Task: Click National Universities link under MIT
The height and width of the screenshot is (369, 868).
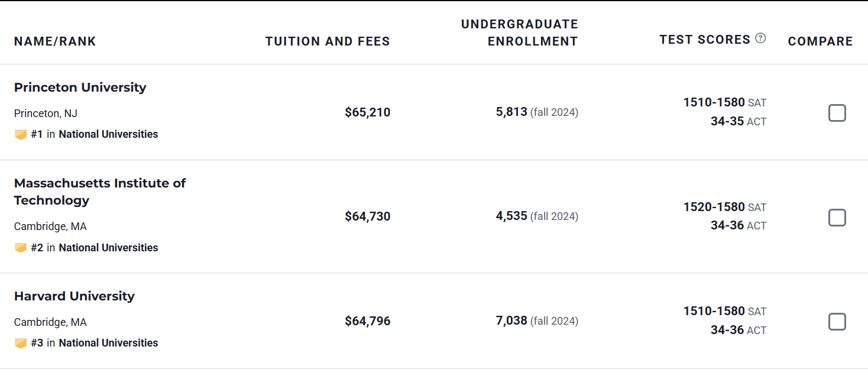Action: pyautogui.click(x=108, y=248)
